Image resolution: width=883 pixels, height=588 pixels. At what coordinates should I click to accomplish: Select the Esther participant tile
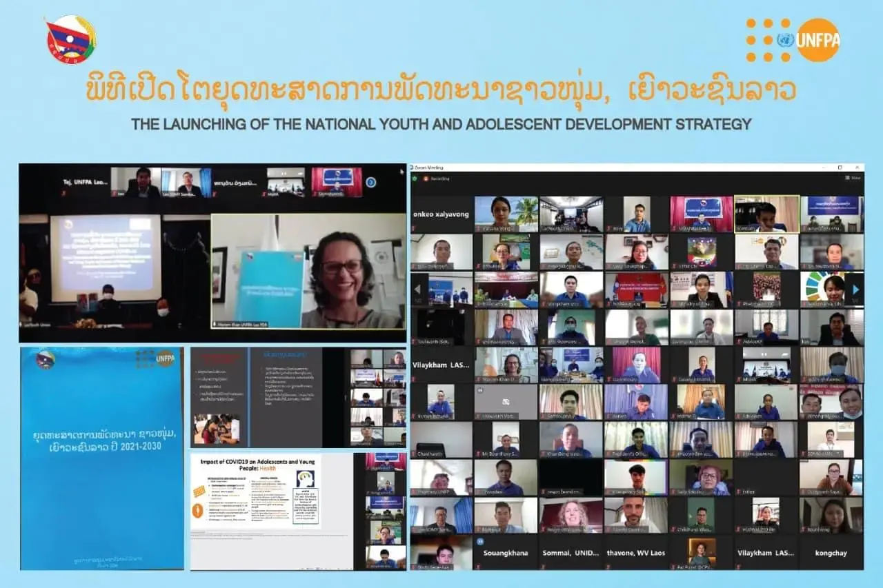point(766,477)
